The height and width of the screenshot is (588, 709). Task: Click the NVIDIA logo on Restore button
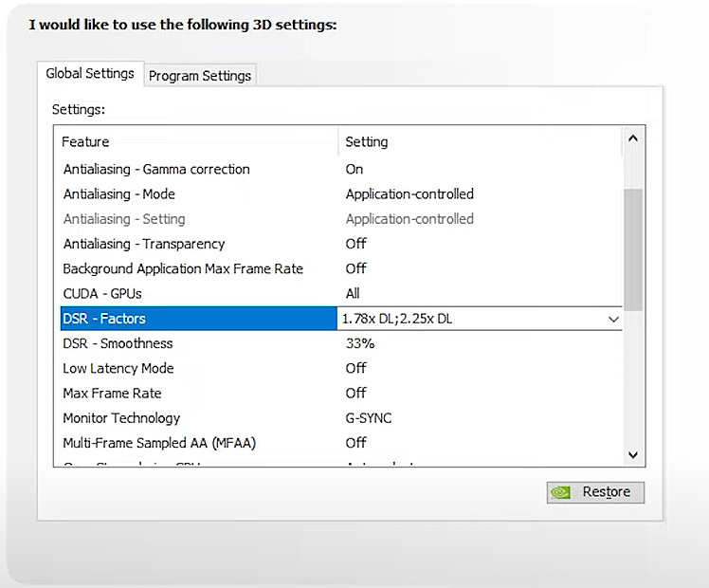561,492
